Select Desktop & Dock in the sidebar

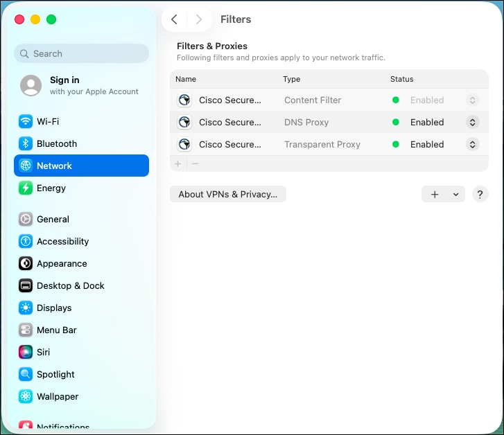click(x=81, y=285)
